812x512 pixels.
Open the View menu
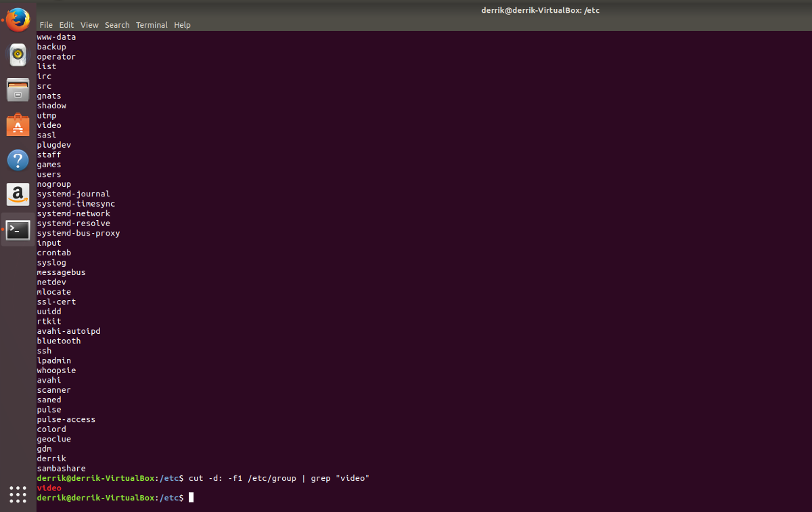(89, 25)
